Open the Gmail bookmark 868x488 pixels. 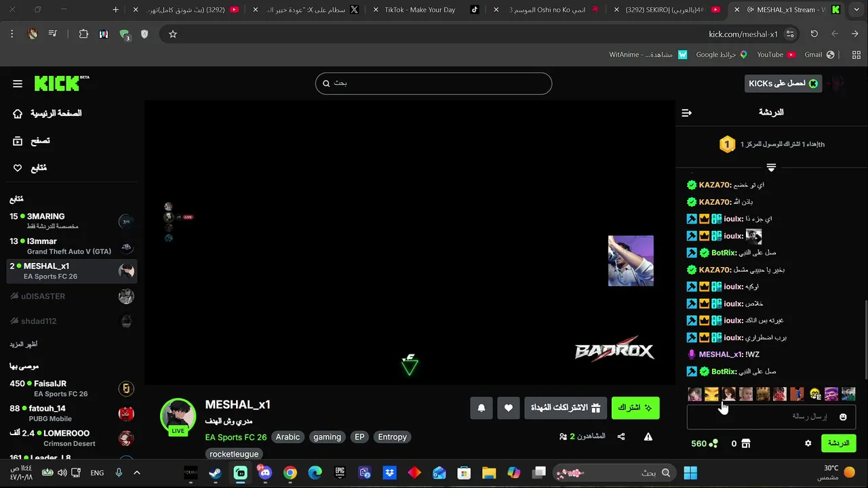[x=819, y=54]
